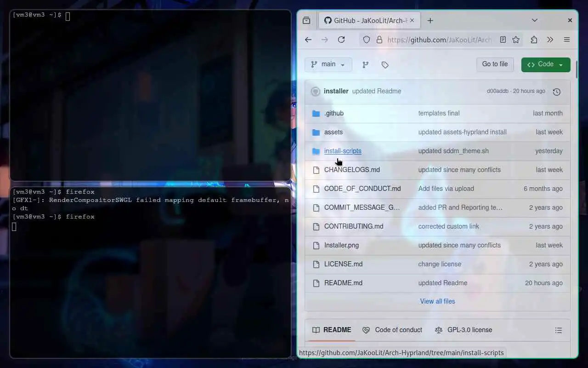Screen dimensions: 588x368
Task: Bookmark this page with the star
Action: 516,40
